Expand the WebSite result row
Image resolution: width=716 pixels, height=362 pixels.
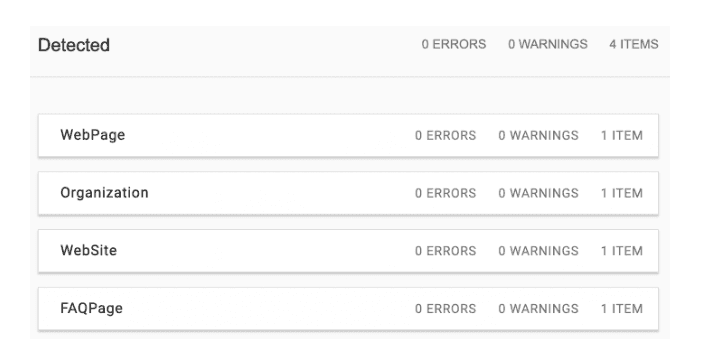(348, 251)
